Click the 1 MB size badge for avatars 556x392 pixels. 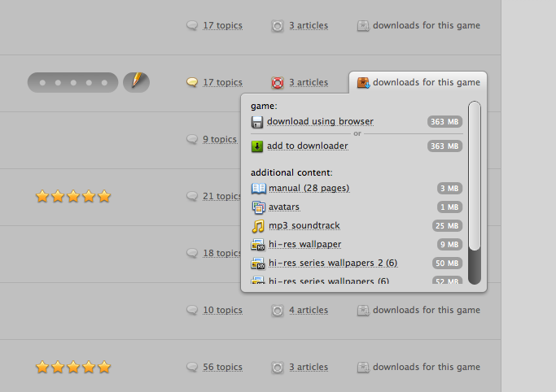coord(449,207)
